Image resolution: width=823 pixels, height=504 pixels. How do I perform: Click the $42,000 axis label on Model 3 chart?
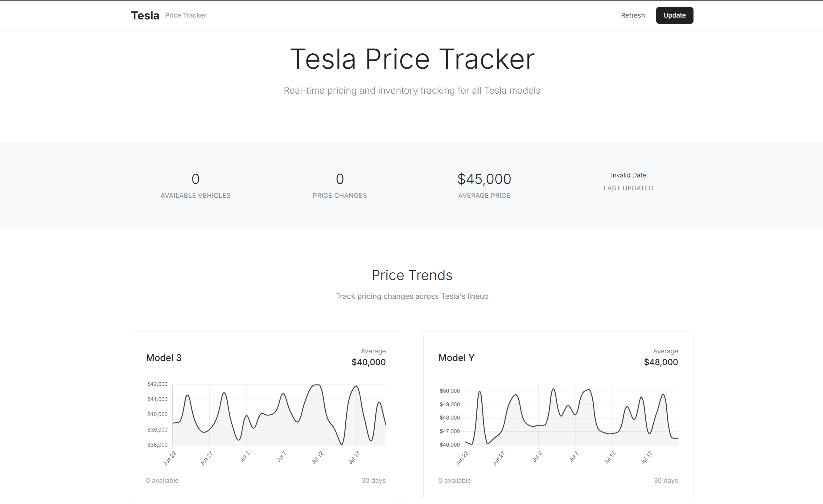coord(157,384)
